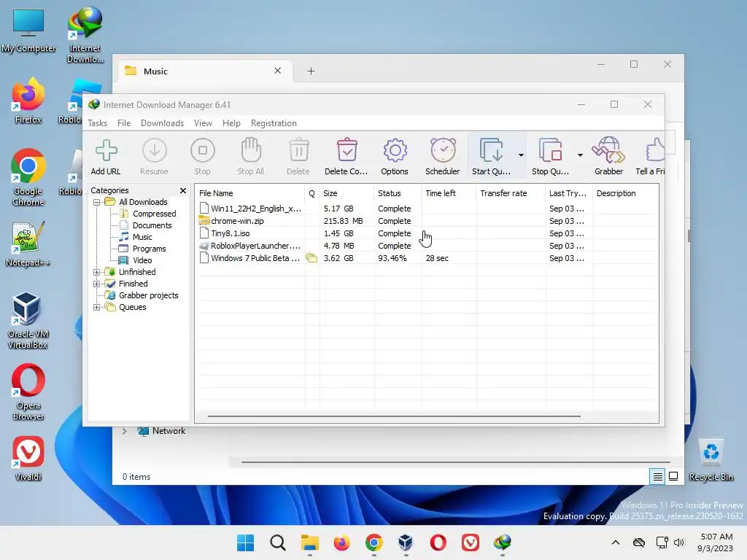This screenshot has height=560, width=747.
Task: Close the Categories panel
Action: pos(183,190)
